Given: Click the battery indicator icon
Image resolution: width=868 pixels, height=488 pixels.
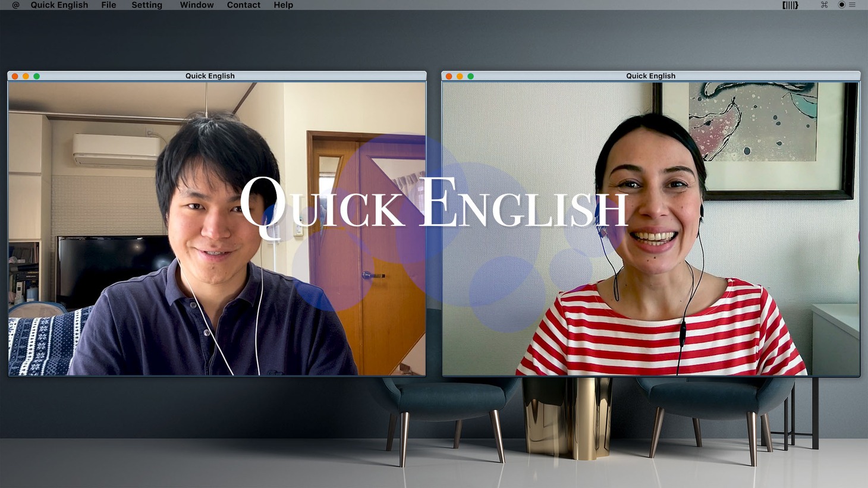Looking at the screenshot, I should point(790,5).
